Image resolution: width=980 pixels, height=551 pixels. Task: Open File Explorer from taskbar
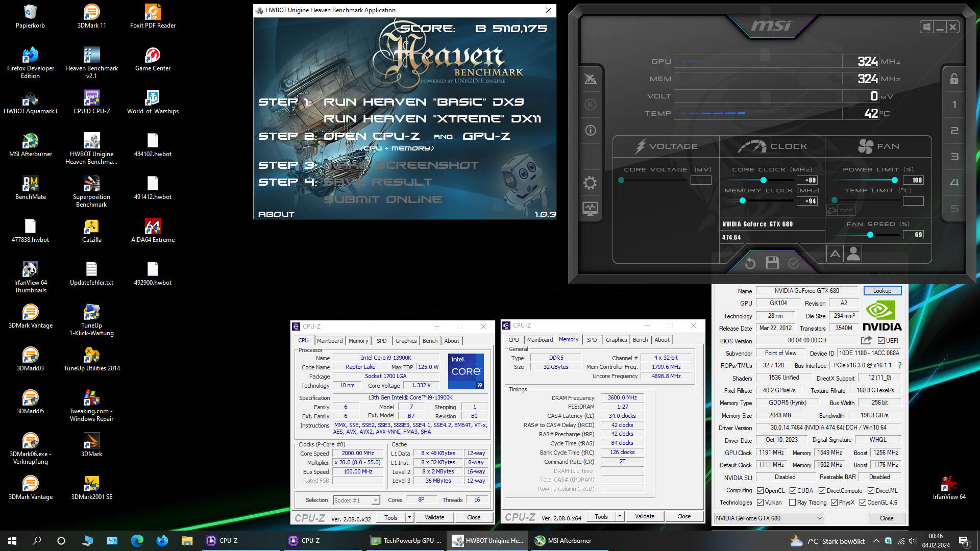(x=187, y=540)
